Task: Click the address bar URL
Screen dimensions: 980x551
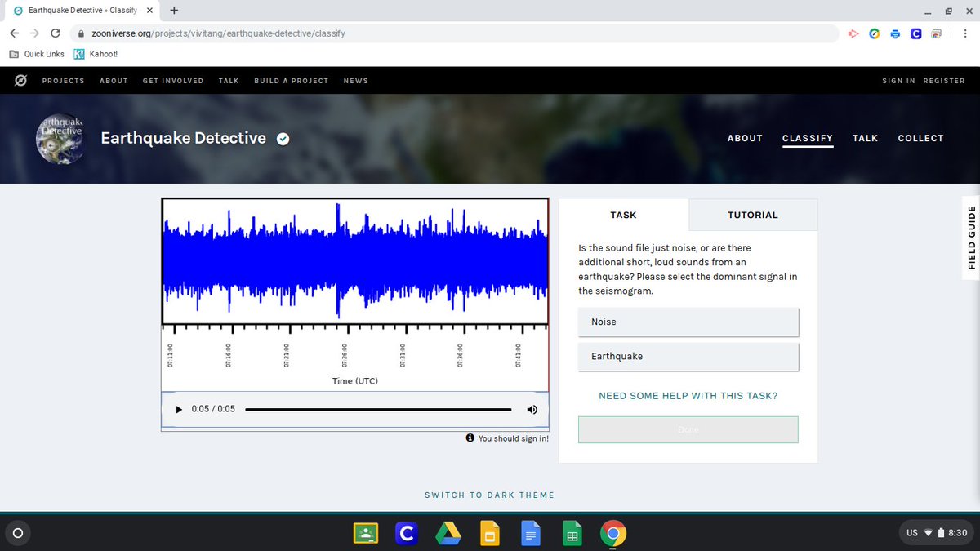Action: coord(216,34)
